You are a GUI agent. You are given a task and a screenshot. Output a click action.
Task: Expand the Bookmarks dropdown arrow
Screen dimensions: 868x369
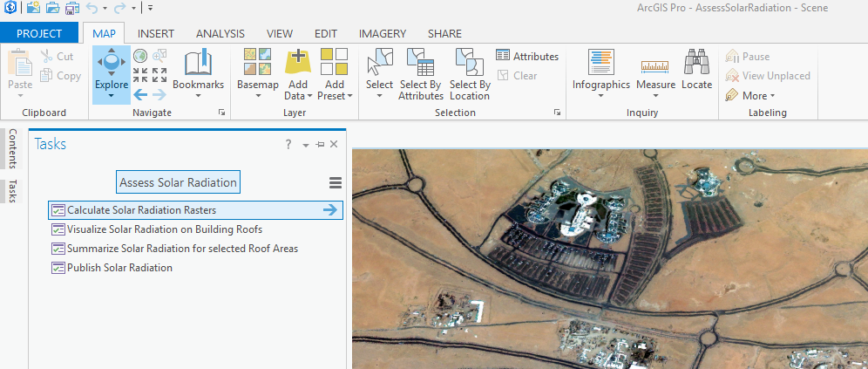pyautogui.click(x=198, y=97)
